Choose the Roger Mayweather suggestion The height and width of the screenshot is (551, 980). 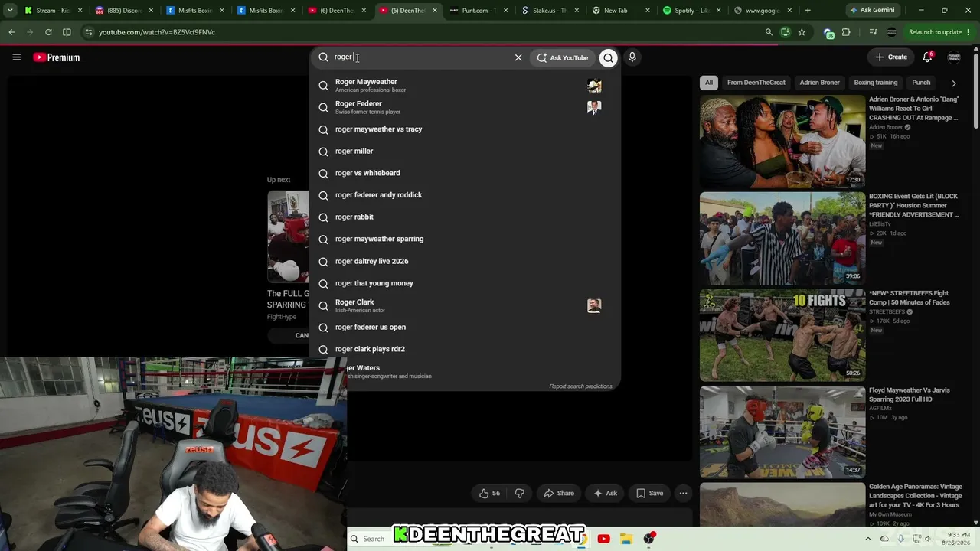pyautogui.click(x=464, y=85)
